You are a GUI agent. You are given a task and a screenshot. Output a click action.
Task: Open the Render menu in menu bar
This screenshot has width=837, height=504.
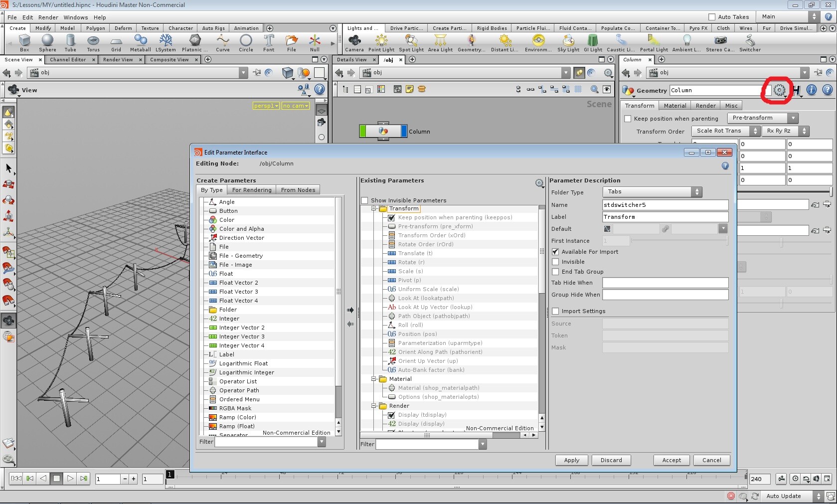click(x=48, y=17)
